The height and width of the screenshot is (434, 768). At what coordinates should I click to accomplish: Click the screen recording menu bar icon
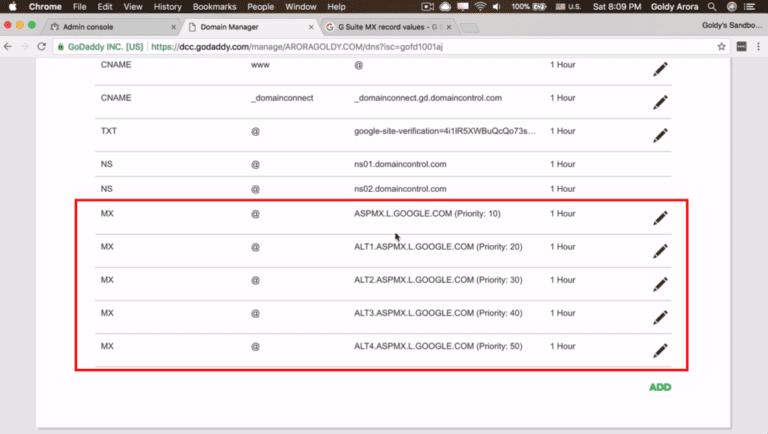point(428,7)
